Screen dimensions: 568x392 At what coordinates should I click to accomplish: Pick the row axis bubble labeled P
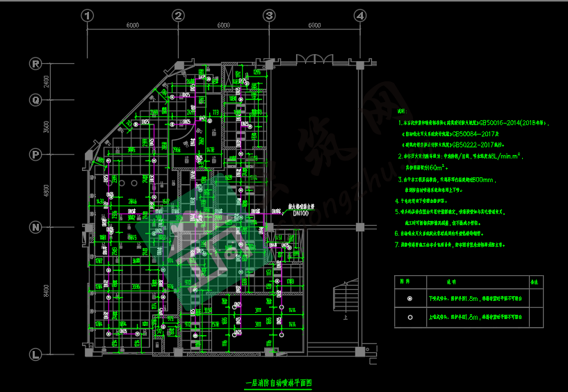pyautogui.click(x=35, y=154)
